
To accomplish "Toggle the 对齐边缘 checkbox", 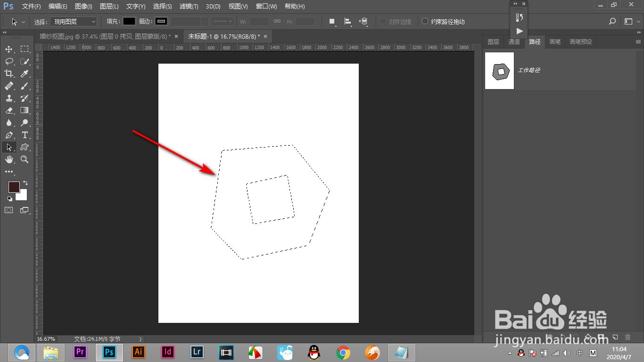I will tap(383, 21).
